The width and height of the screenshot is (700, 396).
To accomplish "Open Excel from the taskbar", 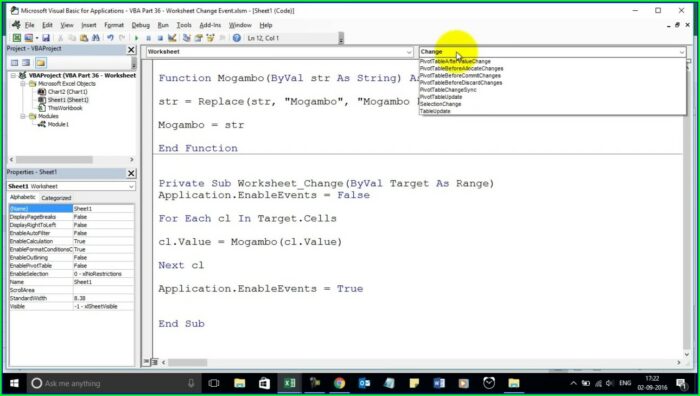I will click(x=290, y=383).
